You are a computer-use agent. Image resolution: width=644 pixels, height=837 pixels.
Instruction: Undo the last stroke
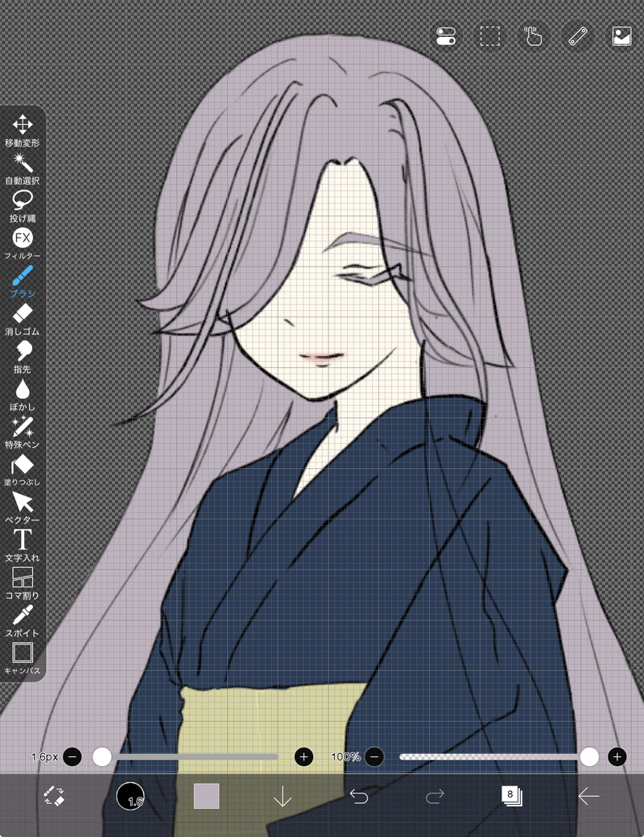[358, 797]
